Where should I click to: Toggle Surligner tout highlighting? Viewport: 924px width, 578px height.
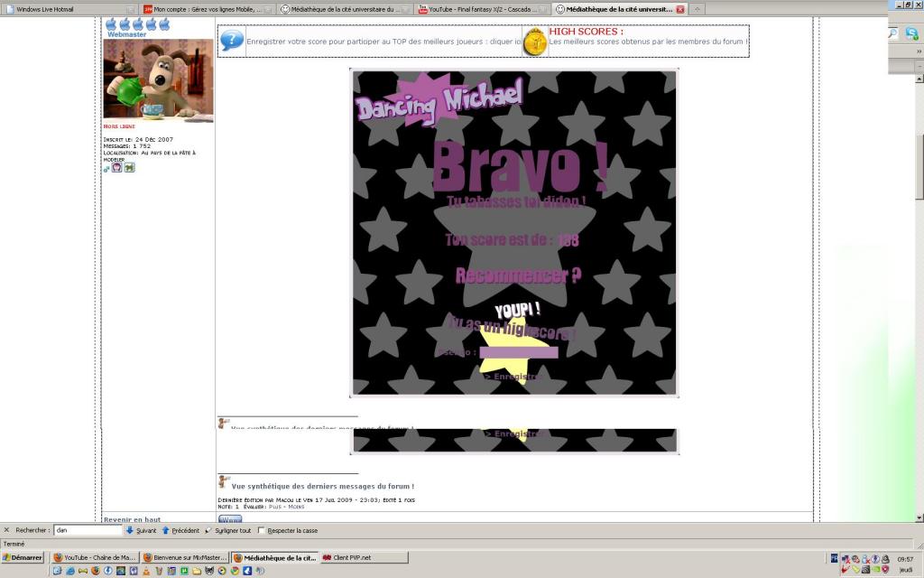click(x=227, y=530)
